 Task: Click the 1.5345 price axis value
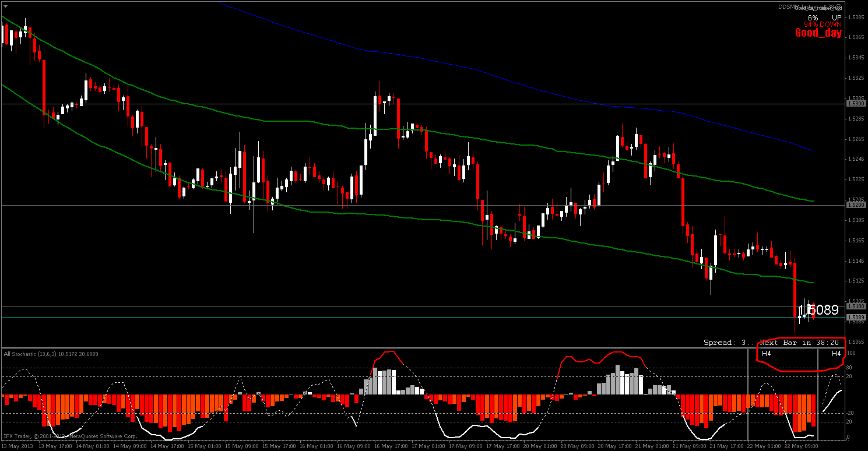856,58
